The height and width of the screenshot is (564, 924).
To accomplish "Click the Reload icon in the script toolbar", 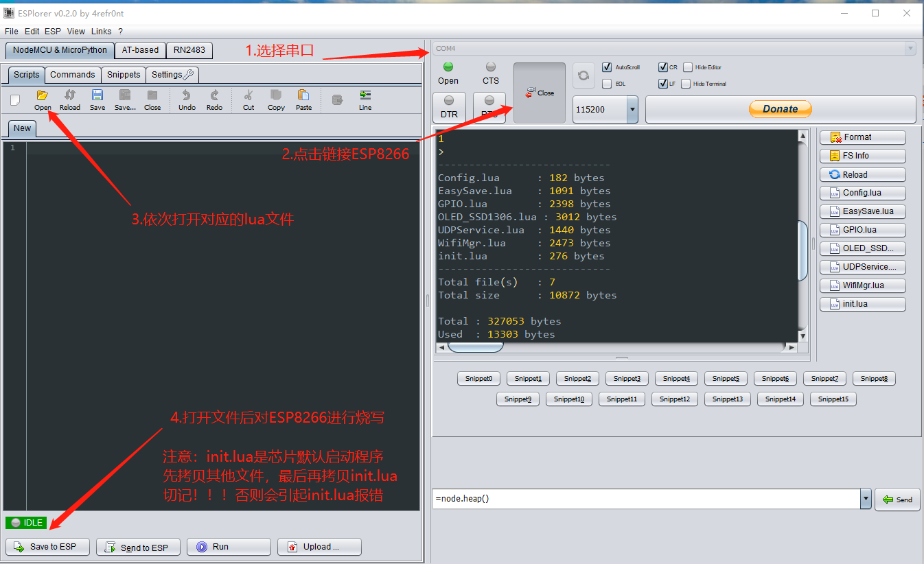I will coord(70,99).
